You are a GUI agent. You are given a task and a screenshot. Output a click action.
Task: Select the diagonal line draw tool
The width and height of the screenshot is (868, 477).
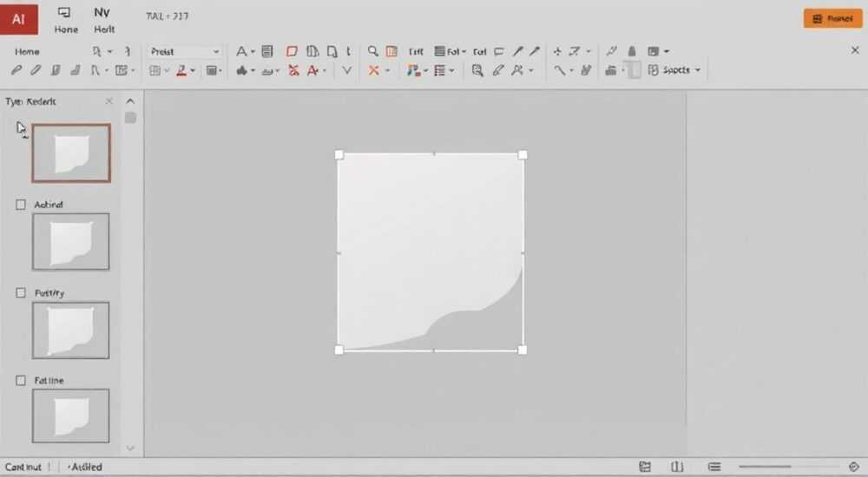pyautogui.click(x=560, y=70)
